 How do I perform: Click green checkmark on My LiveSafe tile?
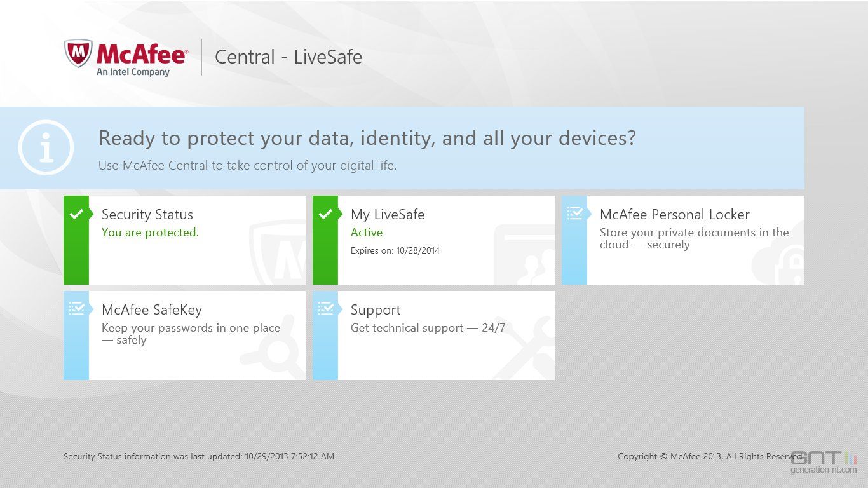325,215
